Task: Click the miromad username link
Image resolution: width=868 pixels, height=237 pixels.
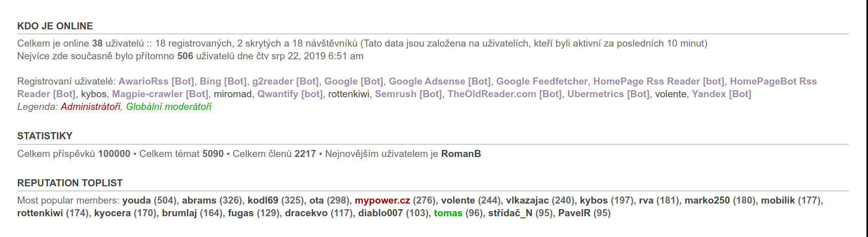Action: (x=233, y=94)
